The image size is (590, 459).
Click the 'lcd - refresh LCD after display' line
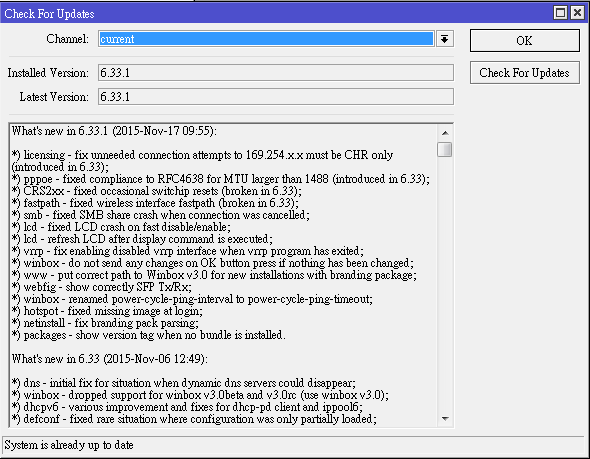[142, 239]
